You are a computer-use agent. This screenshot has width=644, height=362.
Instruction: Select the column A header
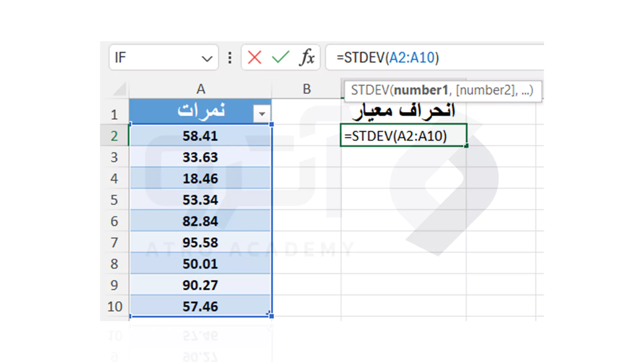point(201,89)
